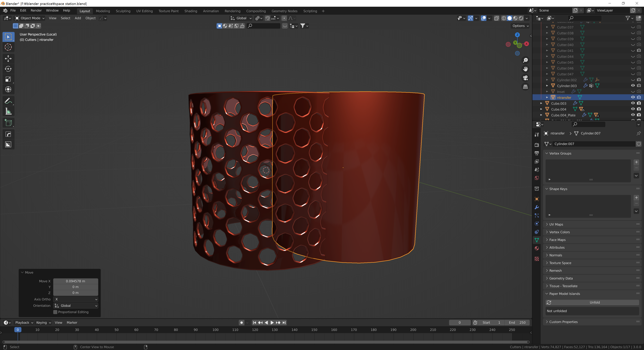
Task: Select the Annotate tool
Action: click(x=8, y=101)
